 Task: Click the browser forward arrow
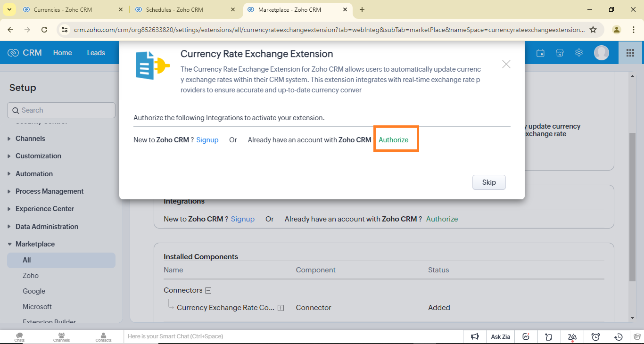click(27, 30)
